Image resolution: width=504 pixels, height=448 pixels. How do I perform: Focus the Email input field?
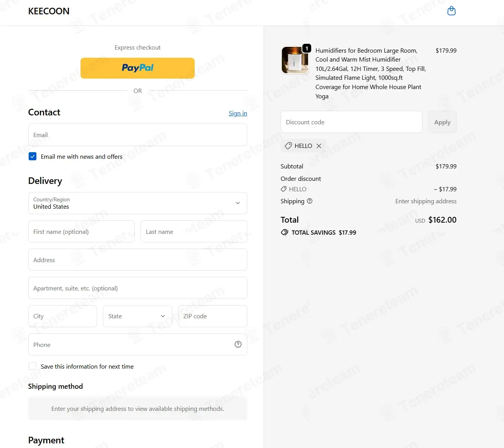(138, 135)
